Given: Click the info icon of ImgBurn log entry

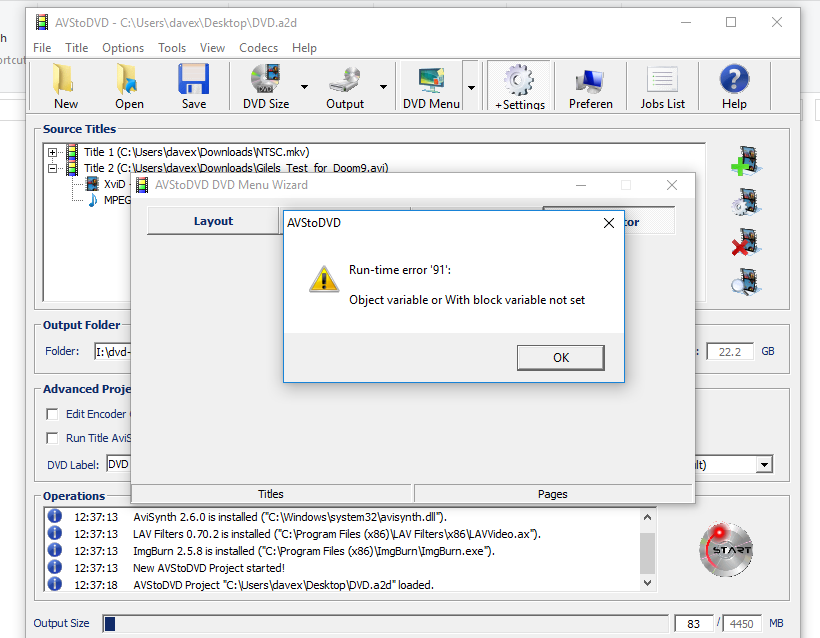Looking at the screenshot, I should (55, 550).
